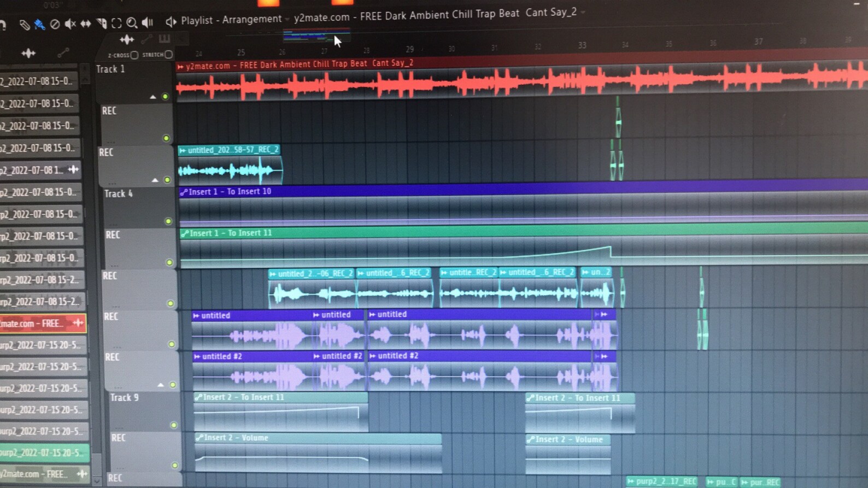This screenshot has width=868, height=488.
Task: Open clip menu icon of red y2mate.com clip
Action: point(180,67)
